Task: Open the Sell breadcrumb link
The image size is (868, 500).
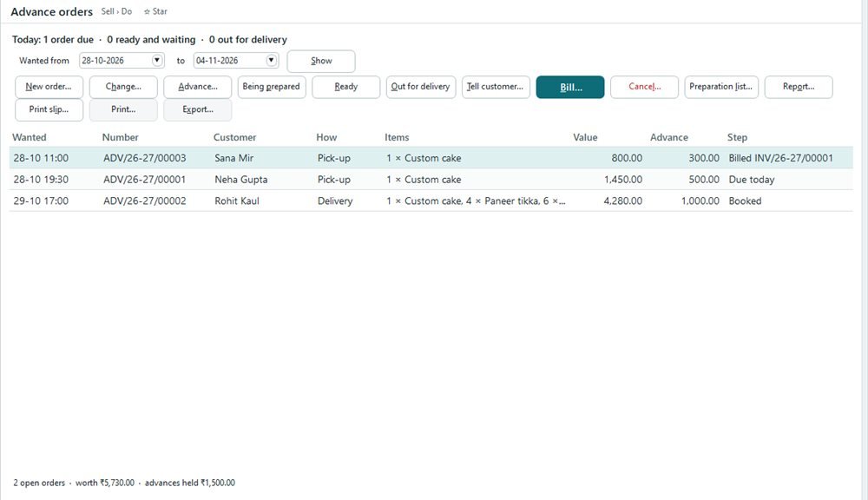Action: point(108,11)
